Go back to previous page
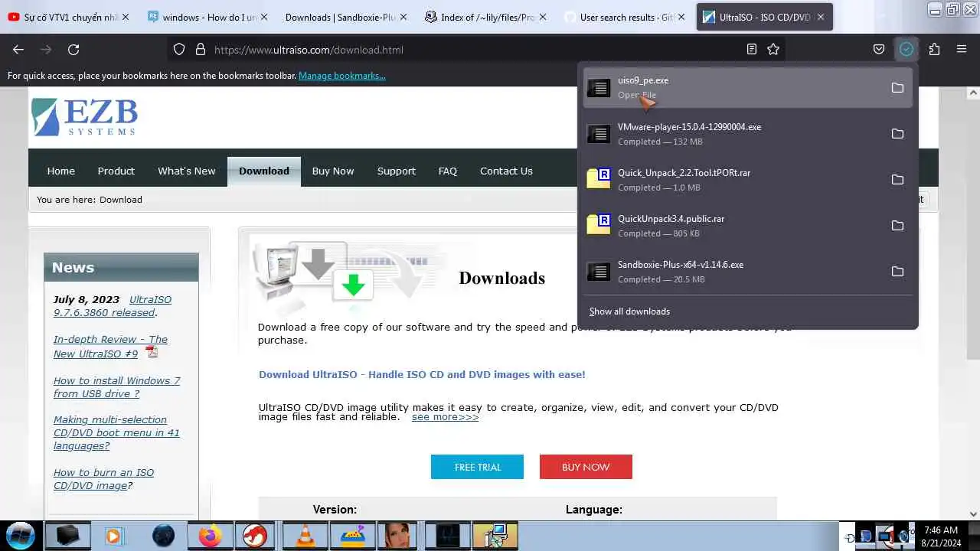Viewport: 980px width, 551px height. click(x=18, y=49)
